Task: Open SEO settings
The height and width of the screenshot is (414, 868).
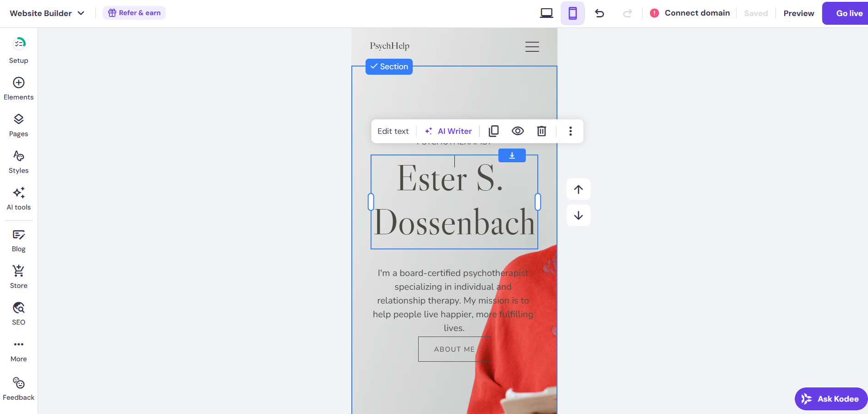Action: click(x=19, y=314)
